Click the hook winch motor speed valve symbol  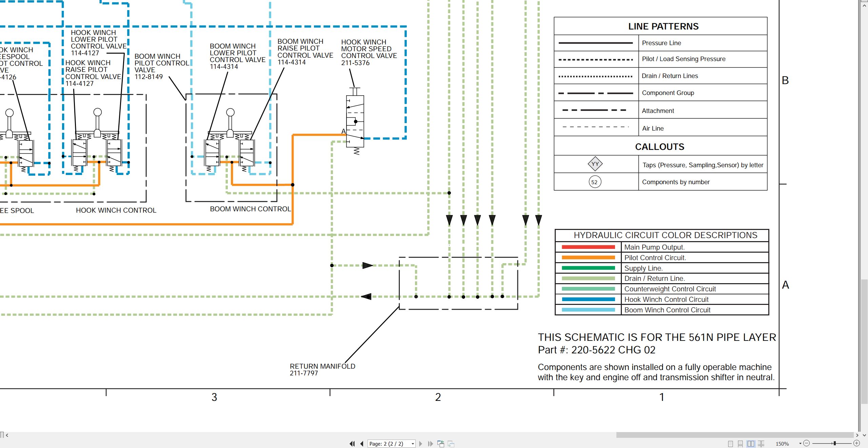pyautogui.click(x=355, y=121)
